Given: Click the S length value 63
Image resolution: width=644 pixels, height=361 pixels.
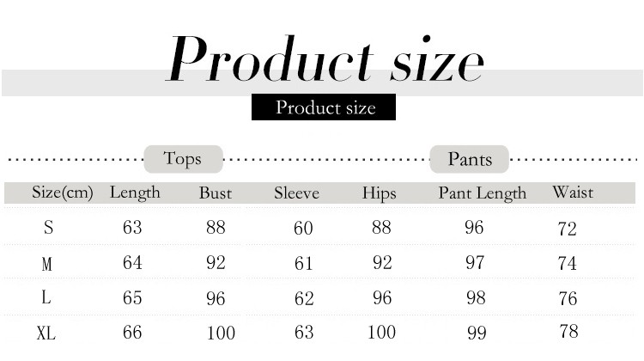Looking at the screenshot, I should (x=132, y=228).
